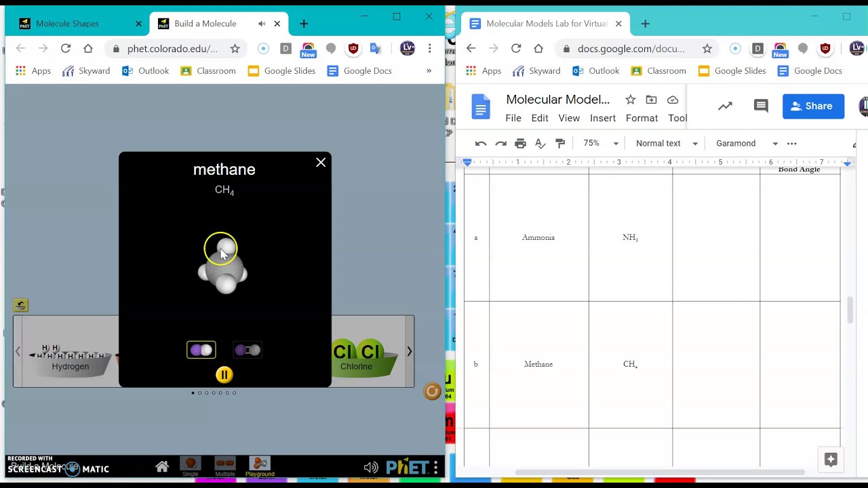Check document cloud save status

point(673,100)
